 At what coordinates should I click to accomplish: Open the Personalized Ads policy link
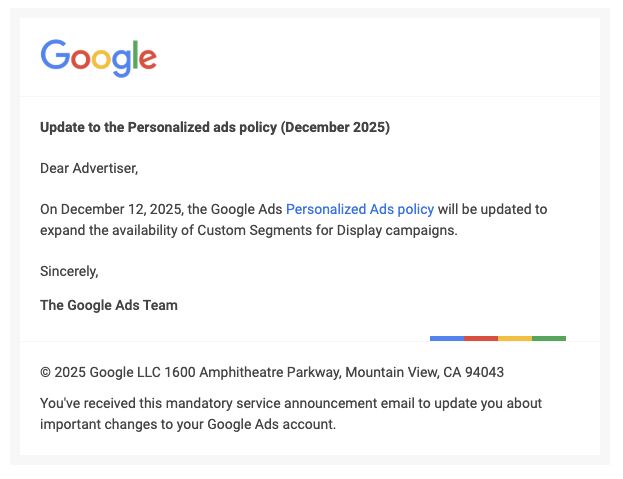(360, 209)
